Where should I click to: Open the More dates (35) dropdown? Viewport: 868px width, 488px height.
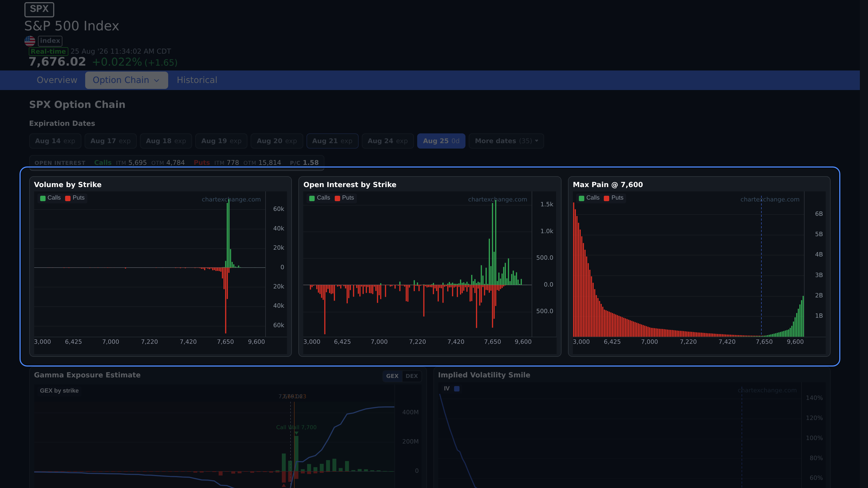506,141
